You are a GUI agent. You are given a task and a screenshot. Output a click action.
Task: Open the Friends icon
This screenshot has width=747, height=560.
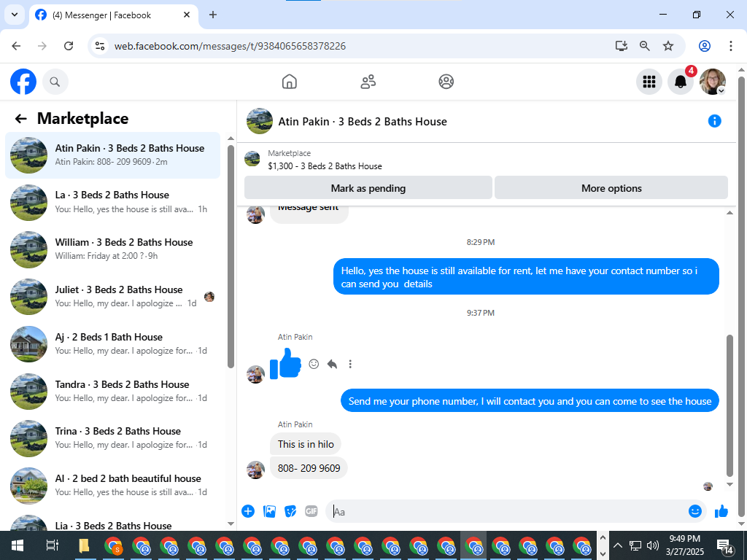pos(368,82)
